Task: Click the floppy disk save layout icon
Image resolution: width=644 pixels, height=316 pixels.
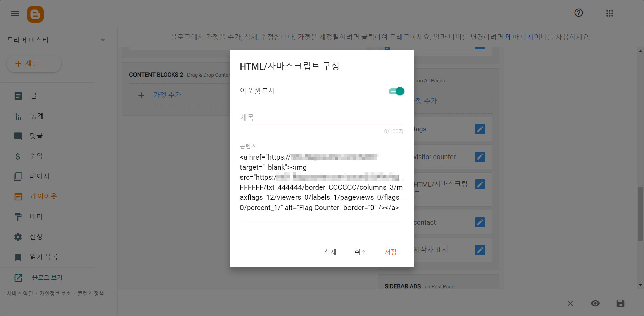Action: tap(621, 303)
